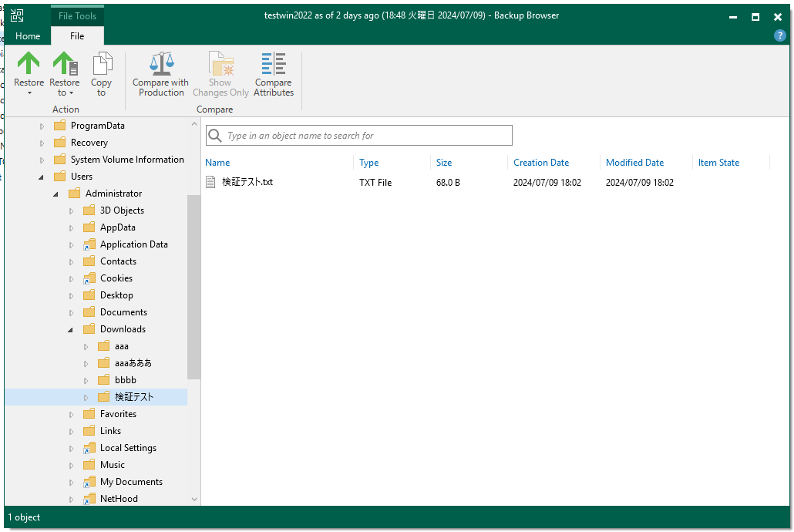Switch to the Home ribbon tab

click(27, 36)
